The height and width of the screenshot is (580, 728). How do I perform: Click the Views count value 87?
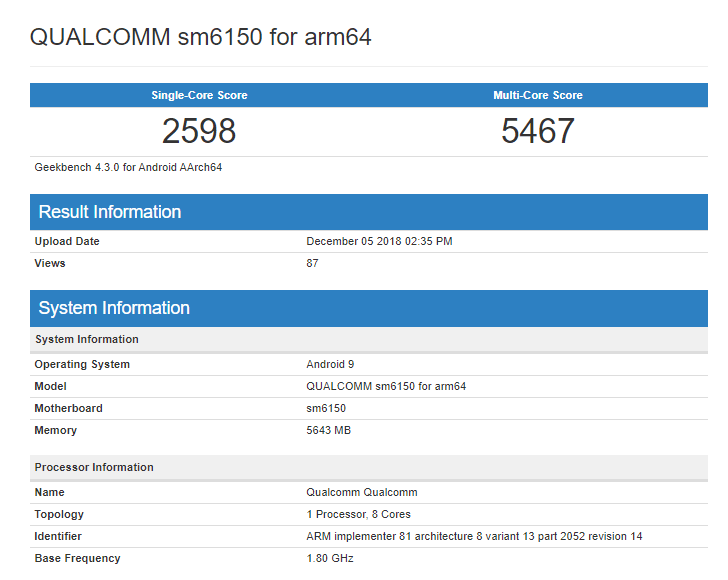click(x=312, y=263)
